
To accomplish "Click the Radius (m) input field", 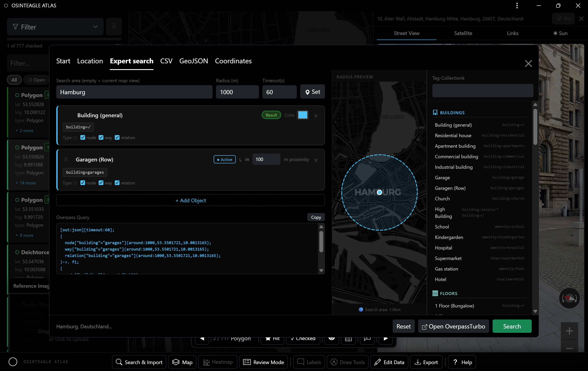I will [237, 92].
